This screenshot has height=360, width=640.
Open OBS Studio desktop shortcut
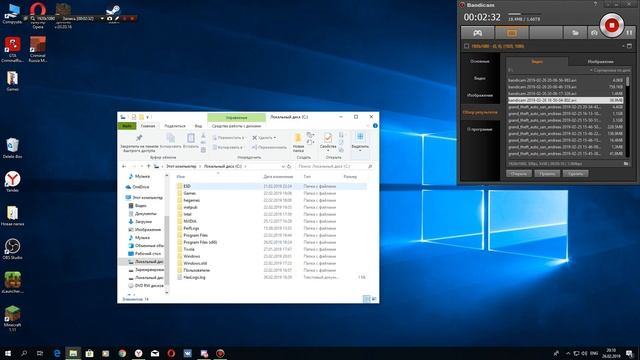click(12, 249)
